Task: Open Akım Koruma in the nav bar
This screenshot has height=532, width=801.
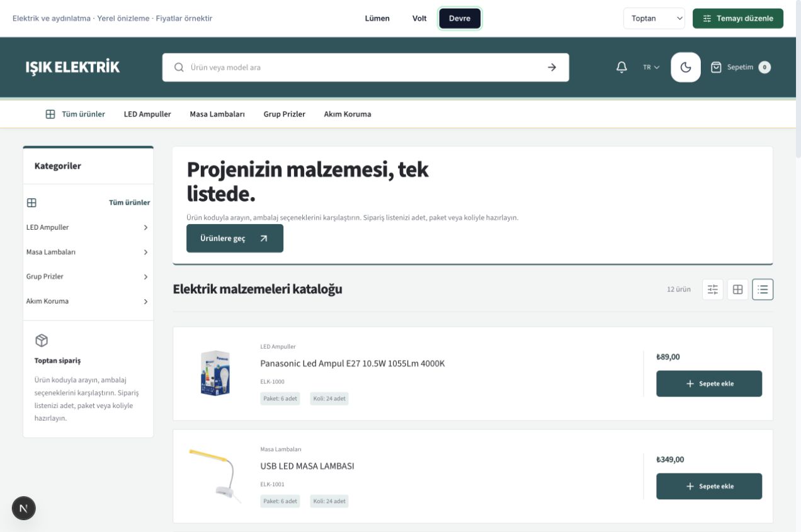Action: click(x=348, y=115)
